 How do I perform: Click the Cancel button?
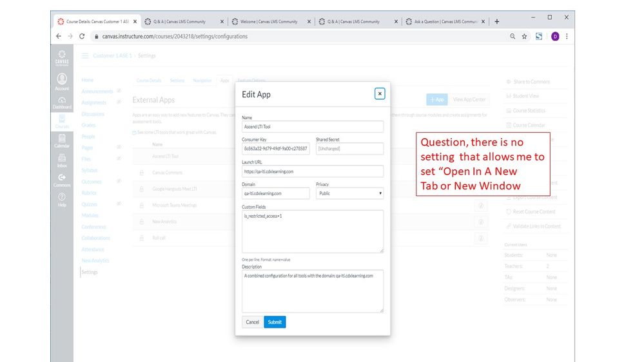[x=253, y=322]
